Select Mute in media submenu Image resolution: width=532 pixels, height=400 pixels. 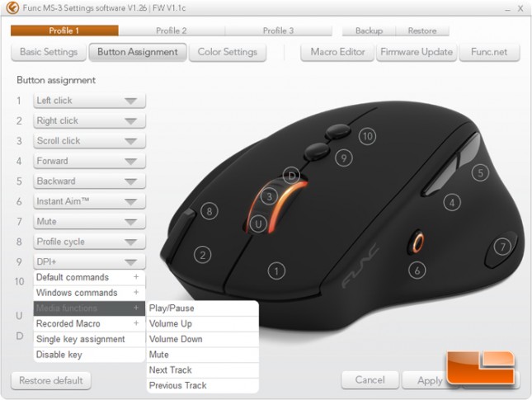click(x=203, y=355)
